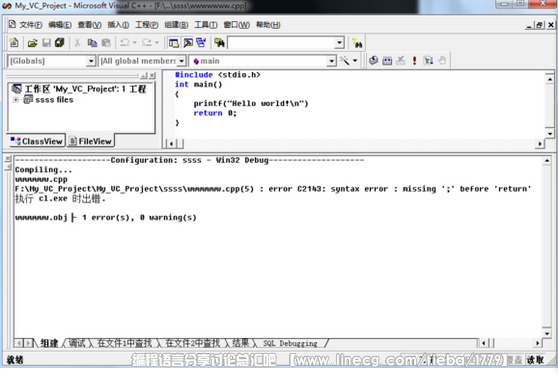Screen dimensions: 558x377
Task: Select the 调试 output tab
Action: tap(77, 343)
